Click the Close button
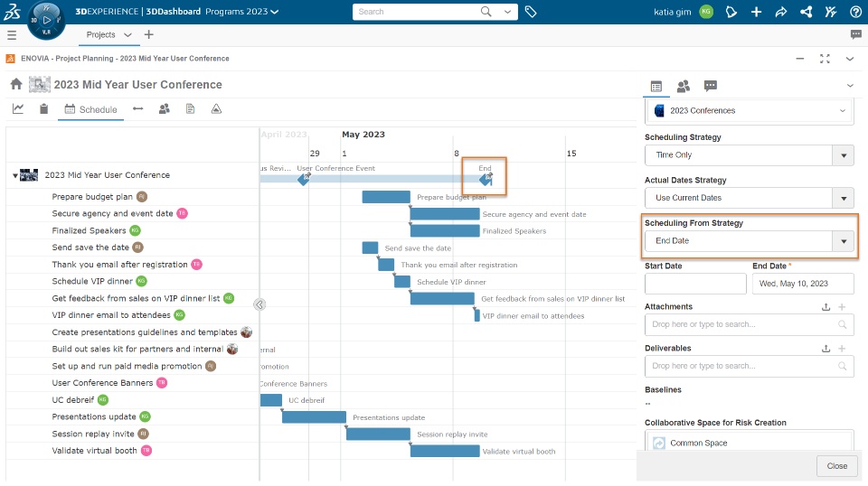This screenshot has width=868, height=486. [x=836, y=466]
